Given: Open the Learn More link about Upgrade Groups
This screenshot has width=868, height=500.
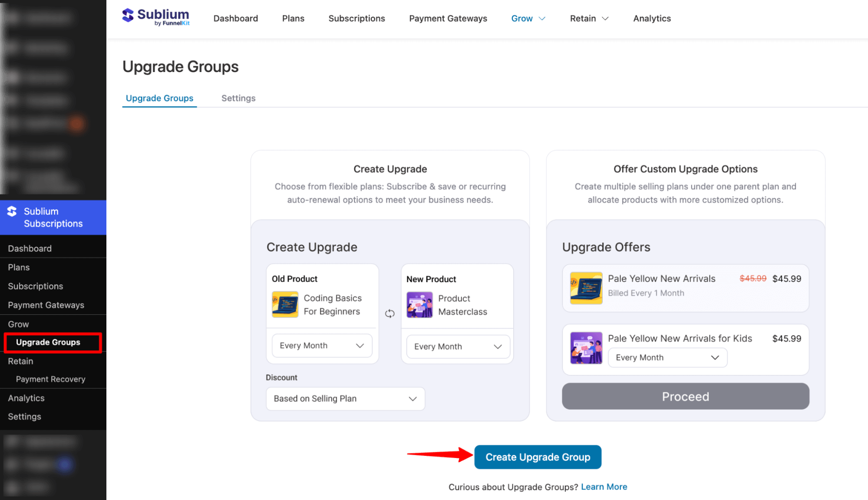Looking at the screenshot, I should coord(604,487).
